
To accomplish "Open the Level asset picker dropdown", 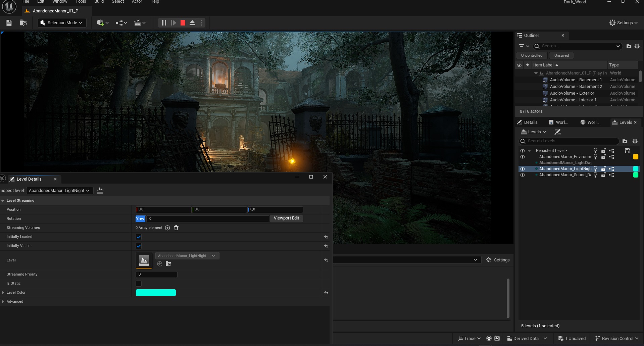I will [x=187, y=256].
